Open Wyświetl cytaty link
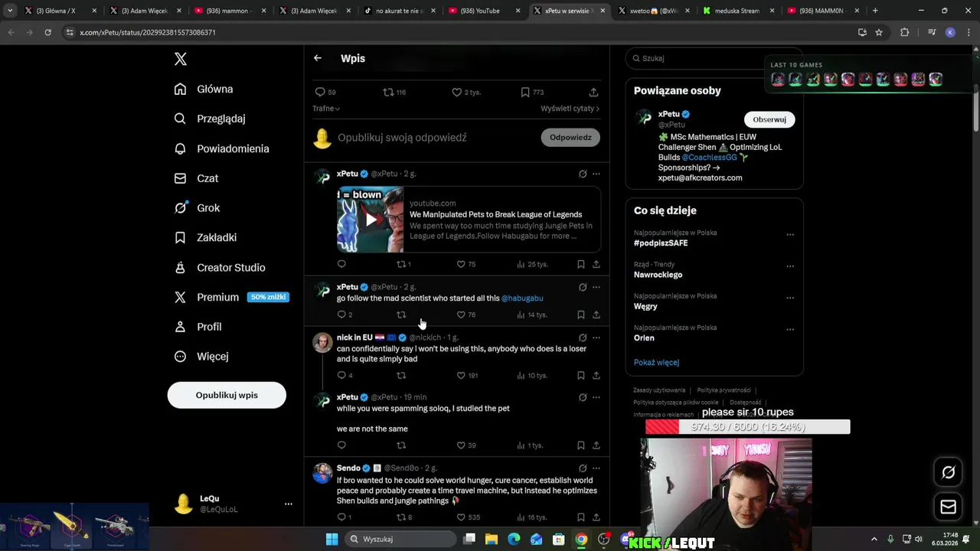 (x=570, y=109)
